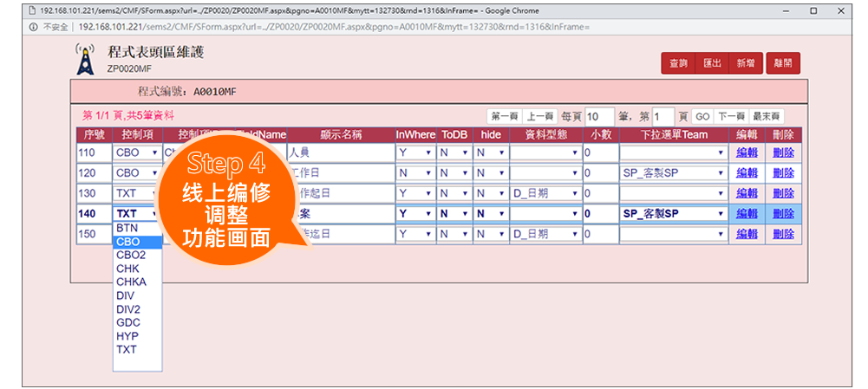
Task: Open 下拉選單Team dropdown in row 140
Action: (x=673, y=213)
